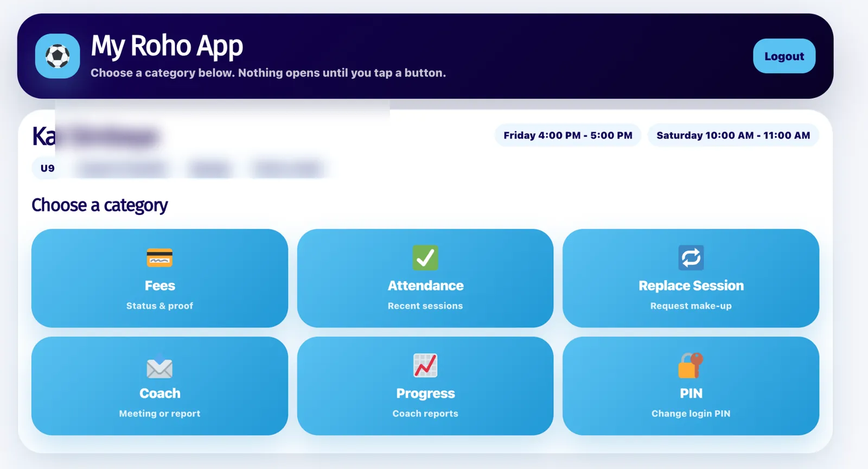Screen dimensions: 868x469
Task: Click the PIN lock and key icon
Action: [691, 365]
